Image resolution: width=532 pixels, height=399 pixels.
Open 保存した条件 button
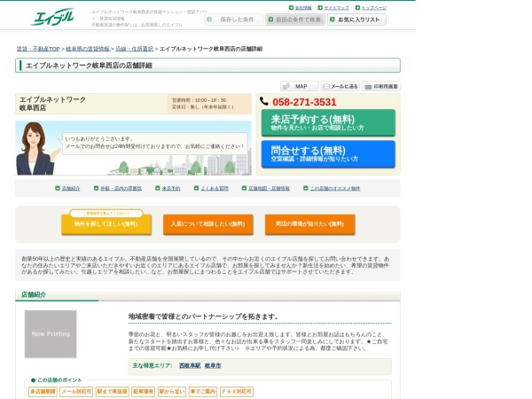coord(233,20)
